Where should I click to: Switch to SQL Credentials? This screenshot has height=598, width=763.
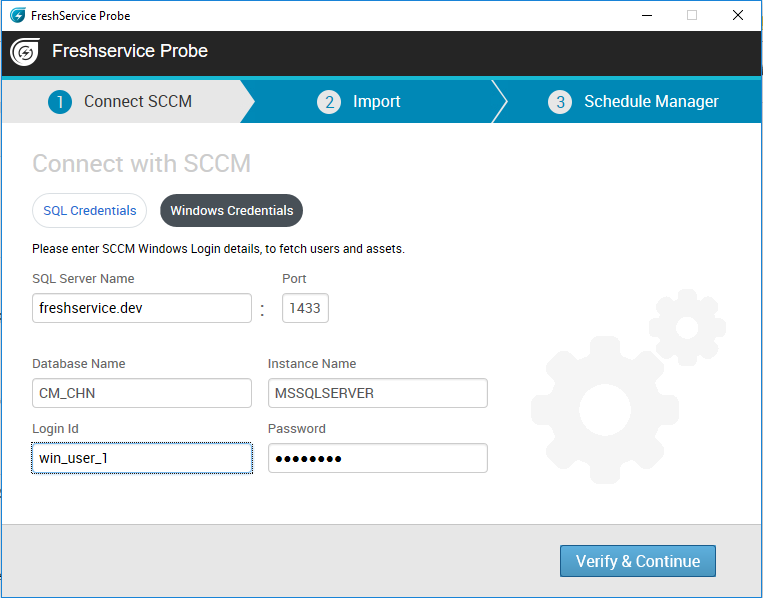coord(90,210)
